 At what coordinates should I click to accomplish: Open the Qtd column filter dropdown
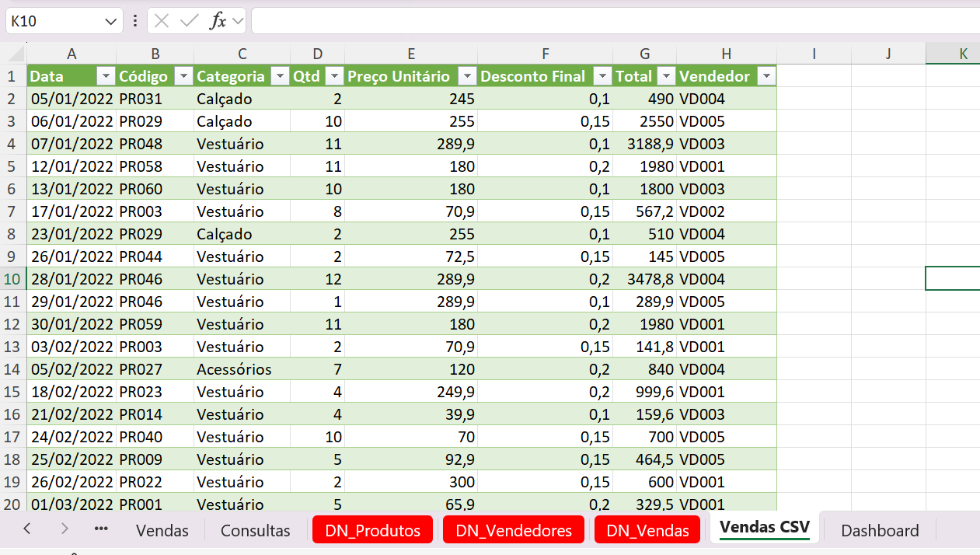334,76
